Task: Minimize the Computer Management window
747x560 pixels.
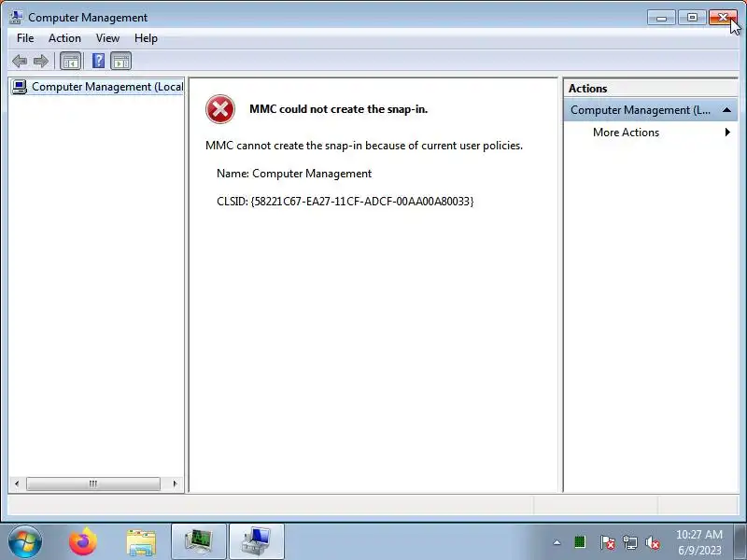Action: 661,18
